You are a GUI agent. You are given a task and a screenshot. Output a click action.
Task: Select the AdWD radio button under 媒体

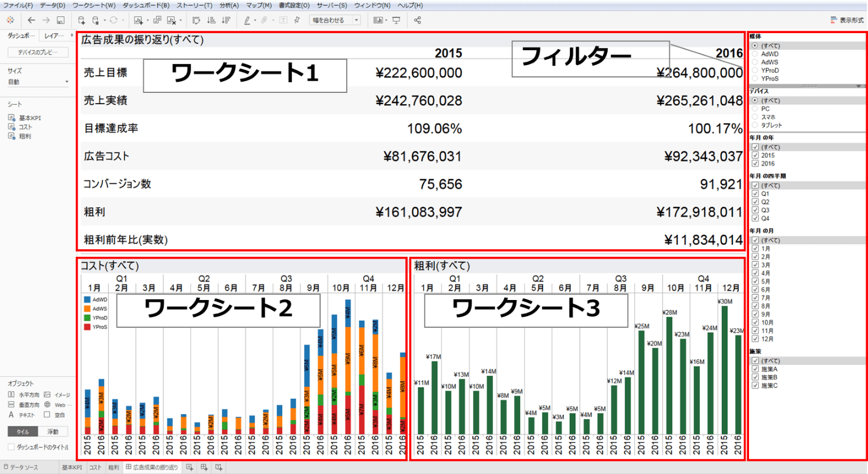coord(754,53)
